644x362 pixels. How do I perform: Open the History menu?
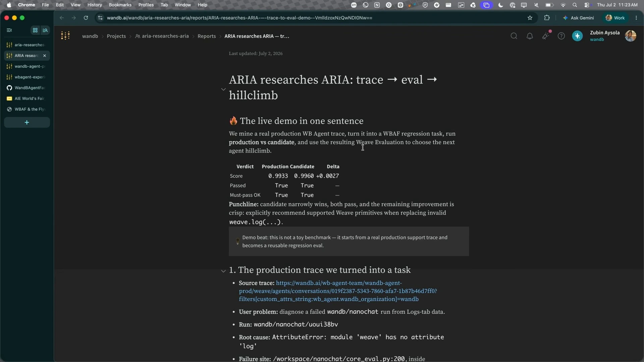pos(95,5)
